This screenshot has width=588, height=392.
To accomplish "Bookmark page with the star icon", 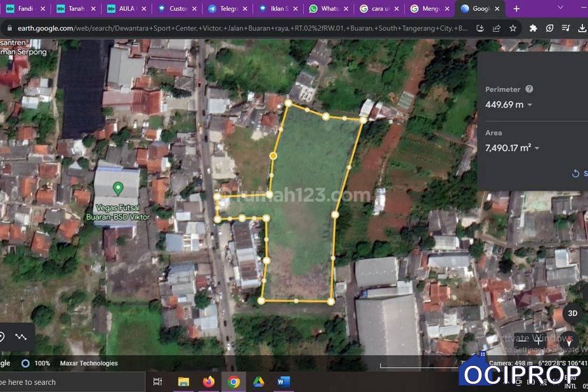I will pos(513,29).
